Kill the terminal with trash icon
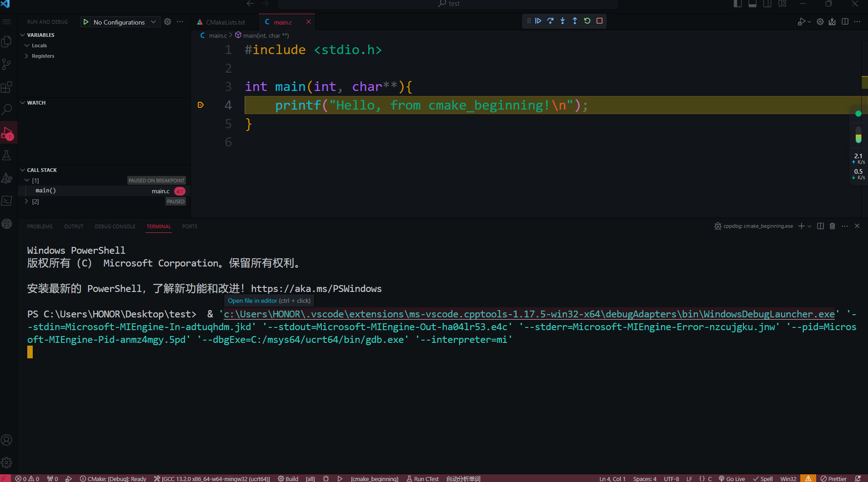This screenshot has width=868, height=482. tap(833, 226)
